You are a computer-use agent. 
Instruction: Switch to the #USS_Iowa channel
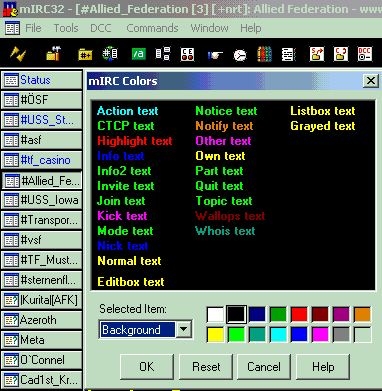pos(42,200)
